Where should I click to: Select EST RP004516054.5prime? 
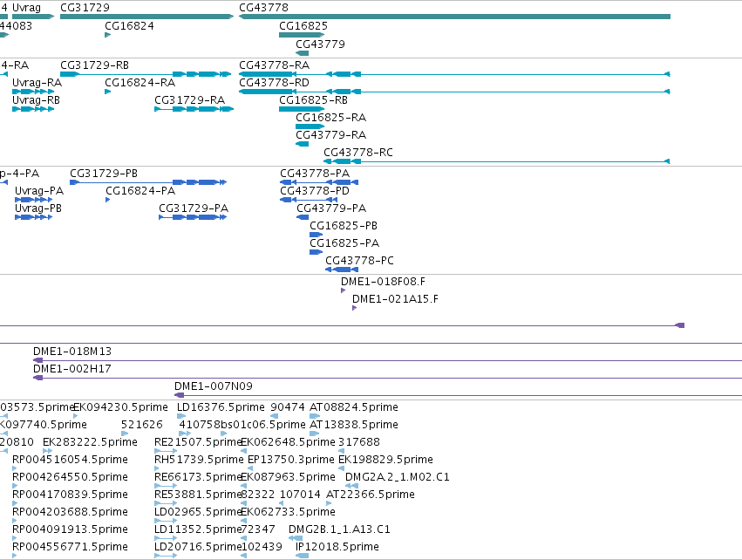(15, 468)
